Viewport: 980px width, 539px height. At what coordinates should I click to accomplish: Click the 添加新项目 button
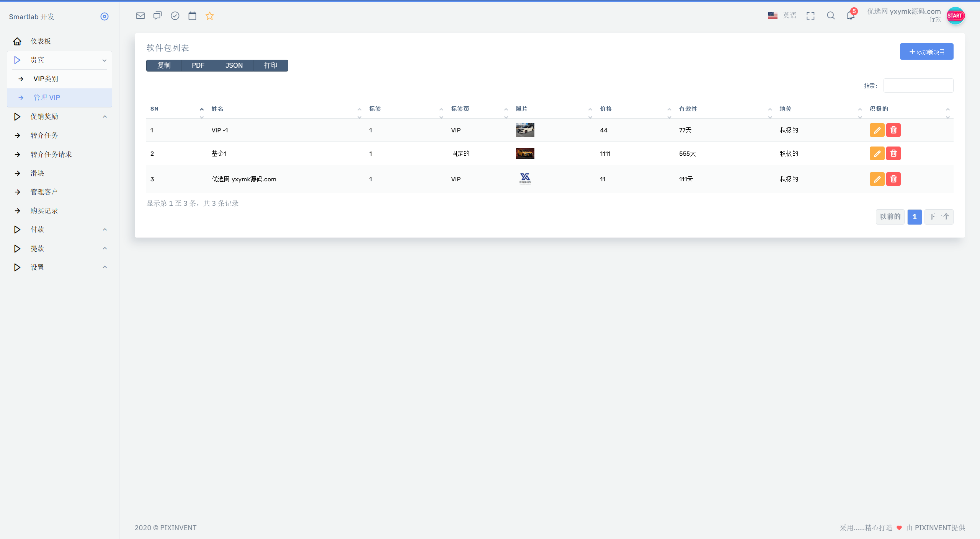pyautogui.click(x=926, y=52)
